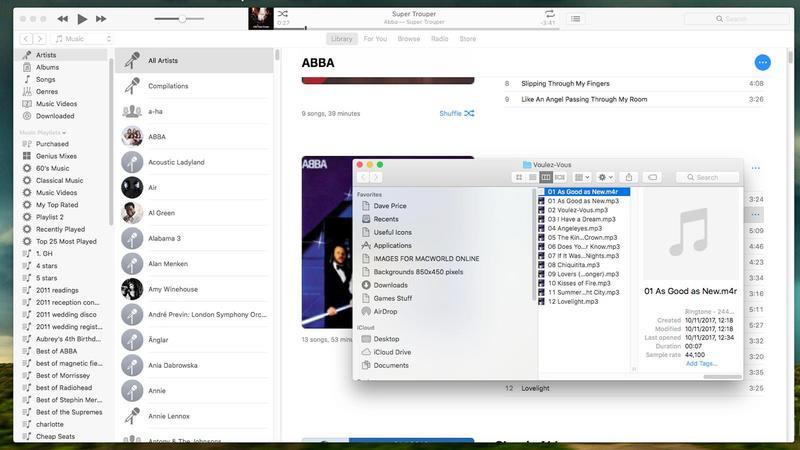Switch Finder to icon view

pos(519,177)
